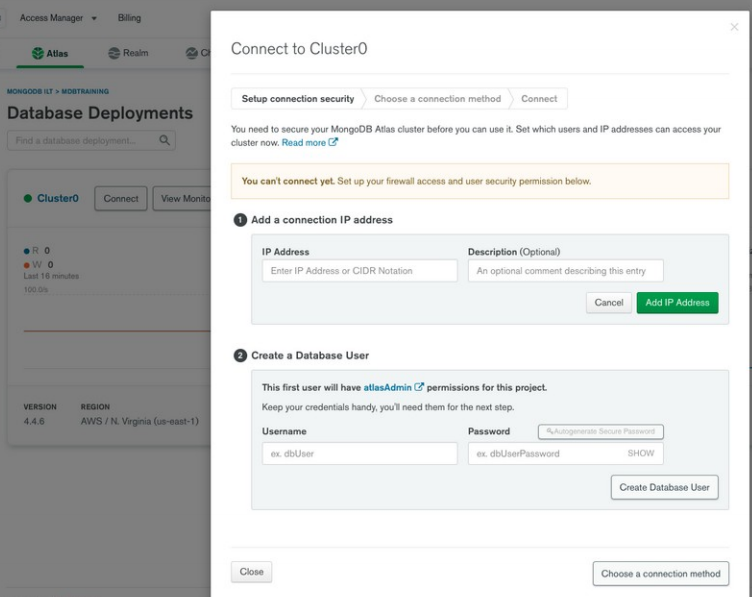Click the Cluster0 deployment name link
The height and width of the screenshot is (597, 752).
point(57,198)
